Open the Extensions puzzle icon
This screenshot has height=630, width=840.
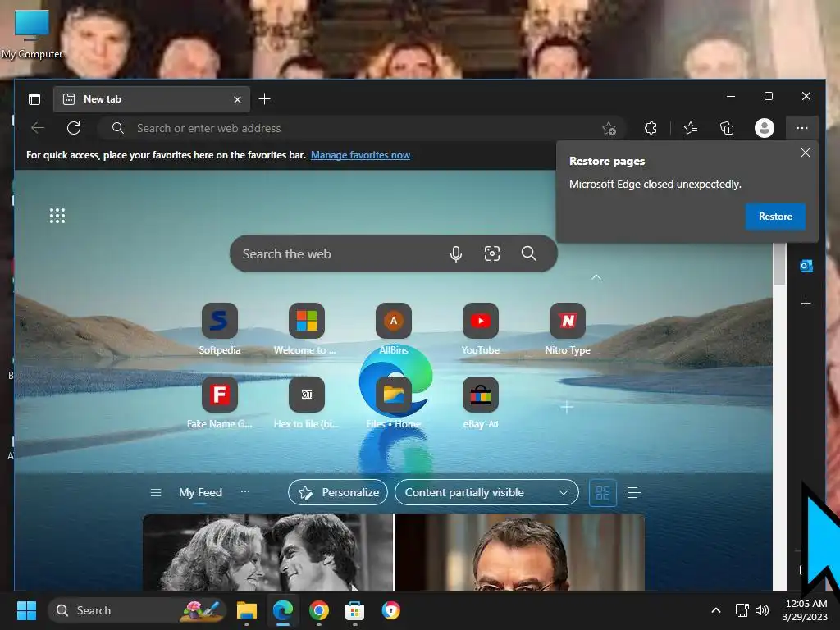(651, 128)
